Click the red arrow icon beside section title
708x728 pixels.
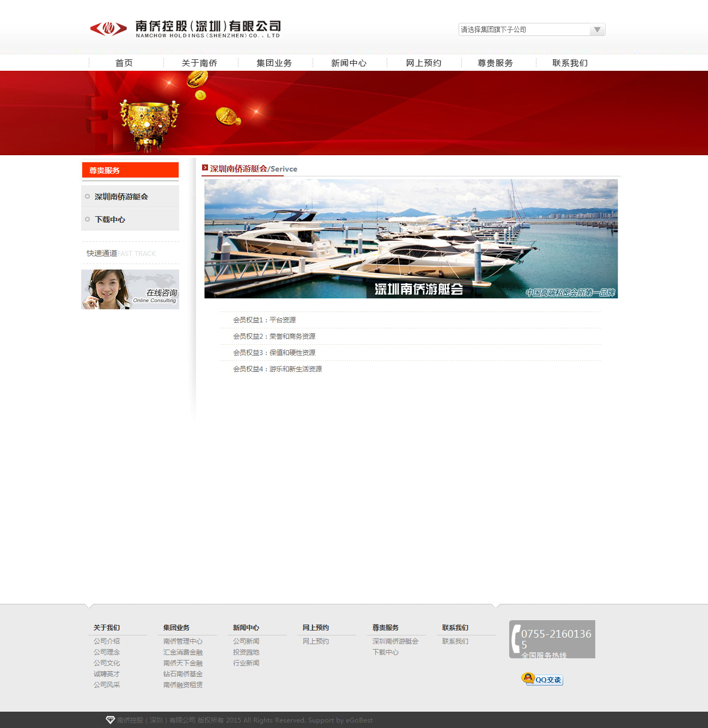coord(205,168)
